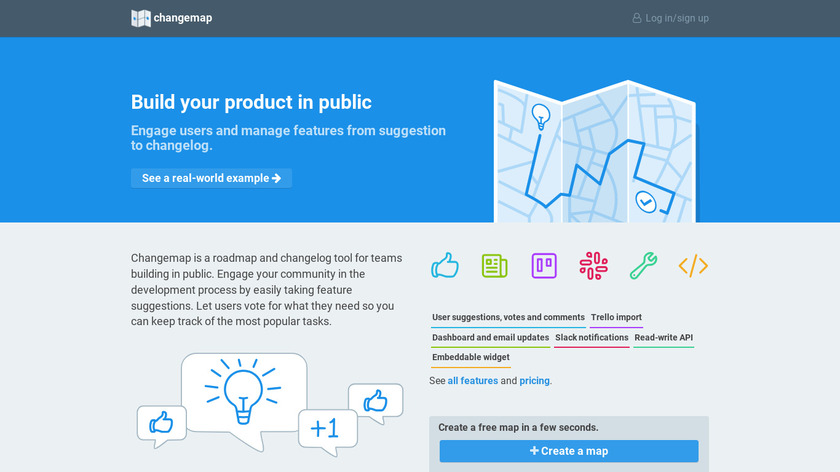This screenshot has height=472, width=840.
Task: Click the folded map hero illustration
Action: pos(595,150)
